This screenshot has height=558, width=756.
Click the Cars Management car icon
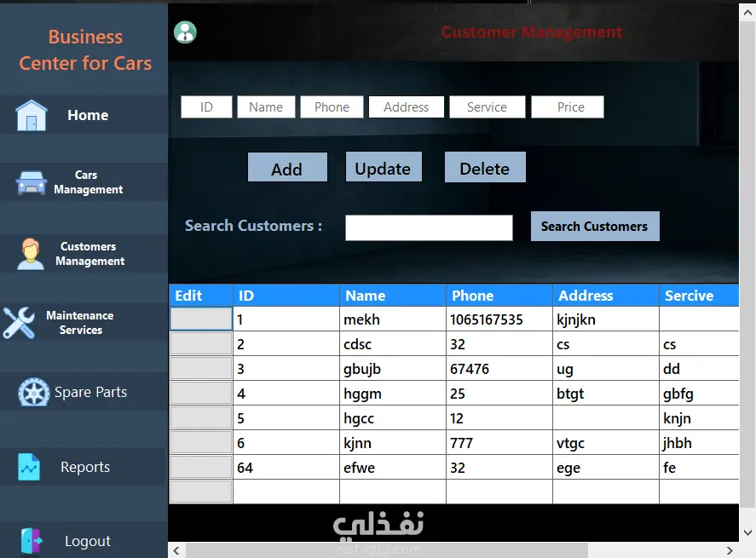coord(32,182)
